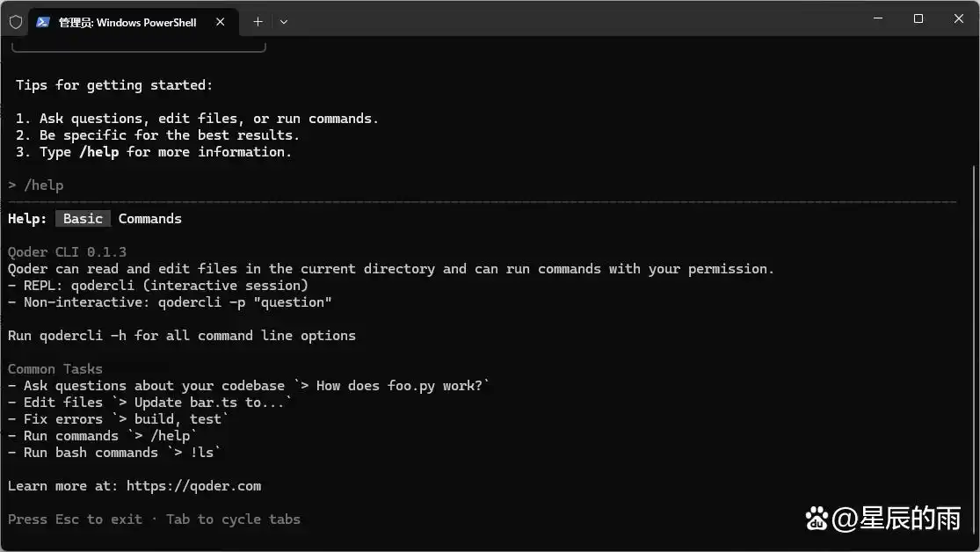Image resolution: width=980 pixels, height=552 pixels.
Task: Minimize the terminal window
Action: tap(877, 18)
